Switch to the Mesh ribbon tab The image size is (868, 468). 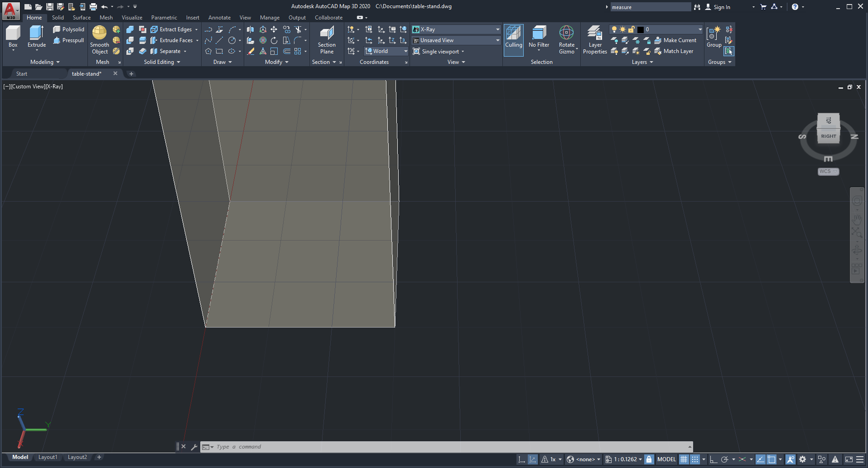tap(106, 18)
